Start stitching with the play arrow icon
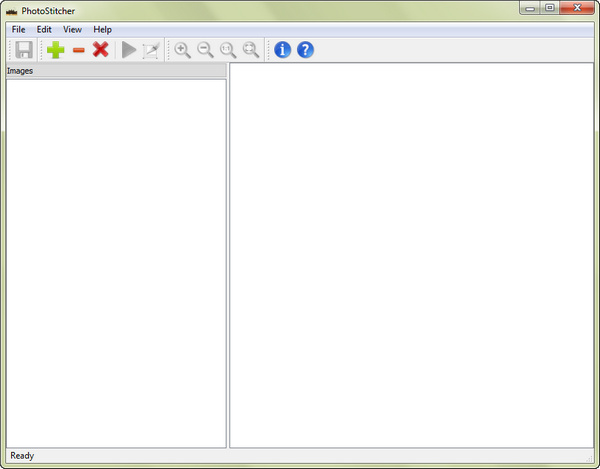Screen dimensions: 600x469 [128, 50]
